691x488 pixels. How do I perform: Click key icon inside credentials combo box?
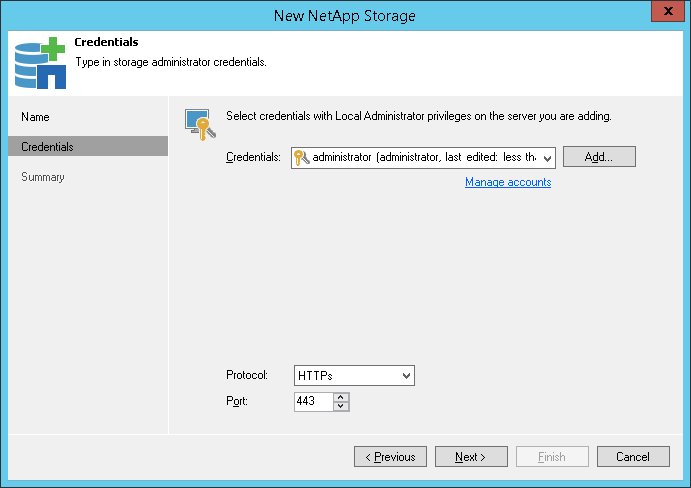pos(301,157)
